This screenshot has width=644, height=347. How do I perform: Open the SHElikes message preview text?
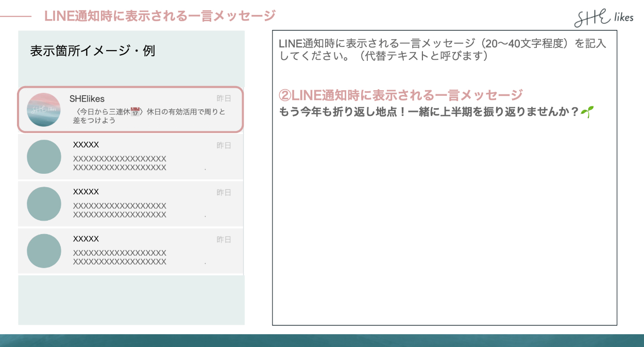[149, 116]
